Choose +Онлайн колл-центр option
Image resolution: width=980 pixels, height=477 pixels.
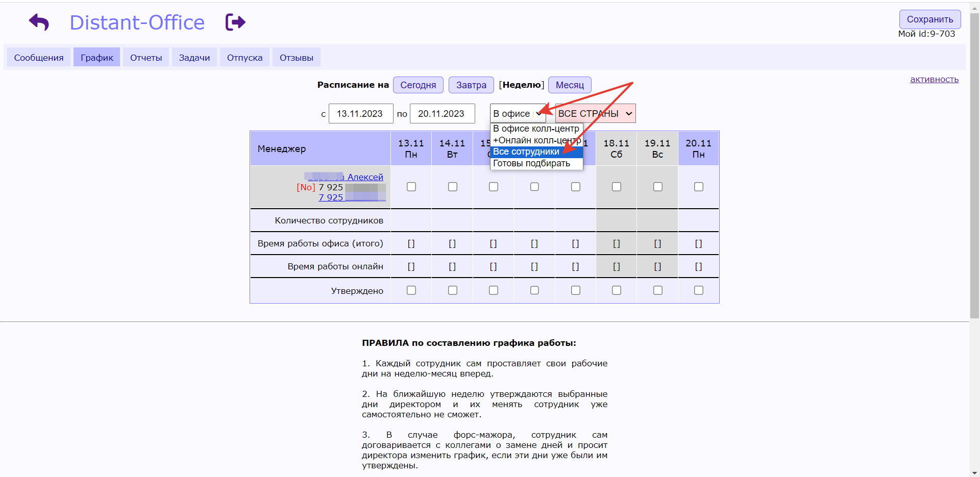click(536, 140)
